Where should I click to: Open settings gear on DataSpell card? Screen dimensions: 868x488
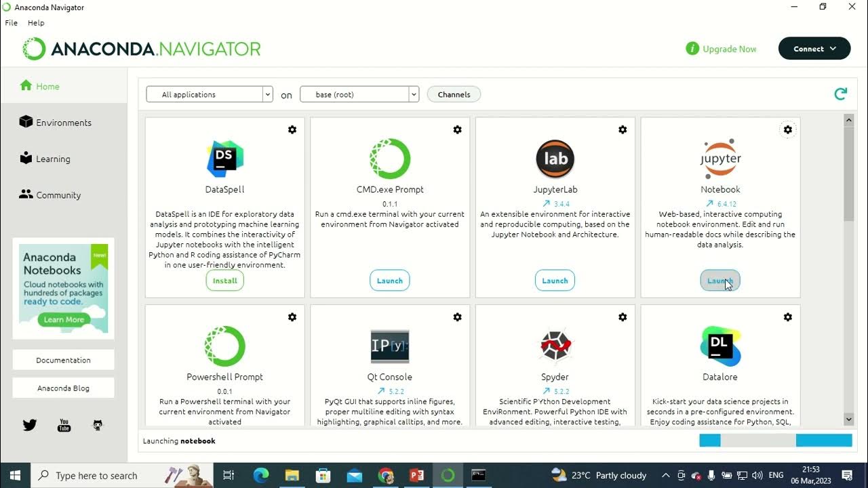point(292,129)
